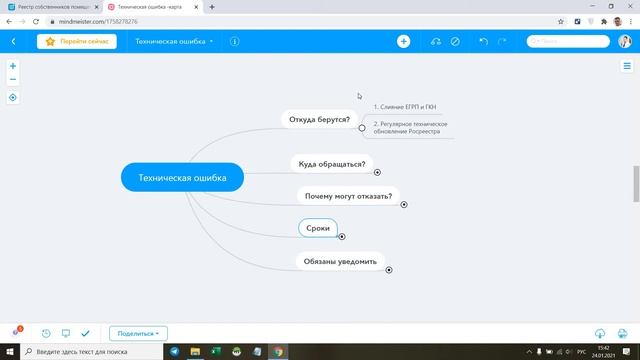Expand the 'Куда обращаться?' branch

[x=377, y=172]
